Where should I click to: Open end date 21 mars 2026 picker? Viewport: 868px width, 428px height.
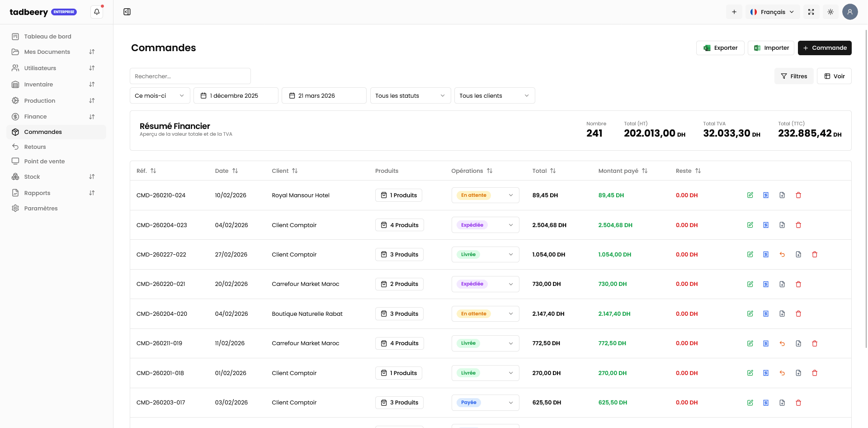[x=324, y=95]
